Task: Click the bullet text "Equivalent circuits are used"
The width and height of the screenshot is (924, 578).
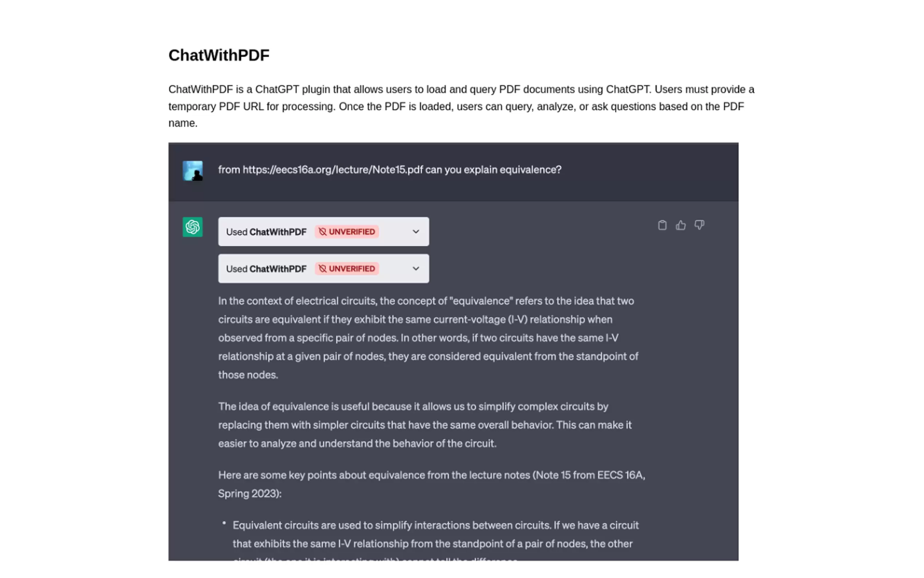Action: [435, 534]
